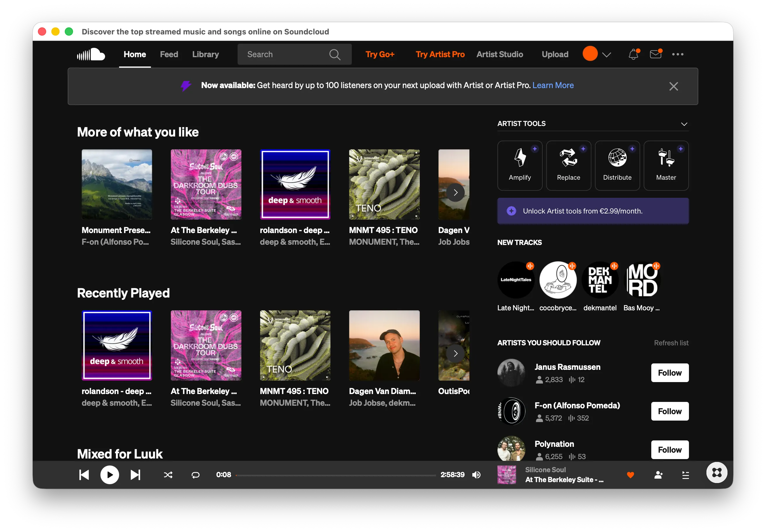Click the lightning bolt banner icon

coord(186,86)
